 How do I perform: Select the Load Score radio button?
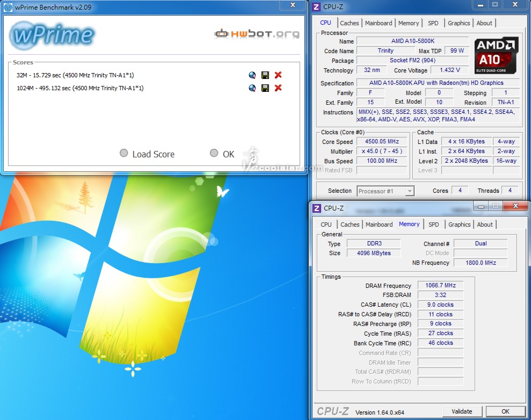click(x=124, y=153)
